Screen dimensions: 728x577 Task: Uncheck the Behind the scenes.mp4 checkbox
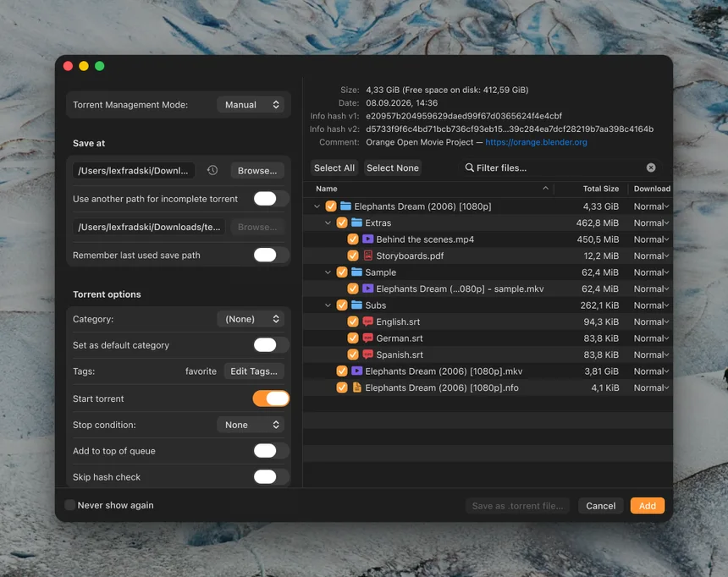coord(353,239)
